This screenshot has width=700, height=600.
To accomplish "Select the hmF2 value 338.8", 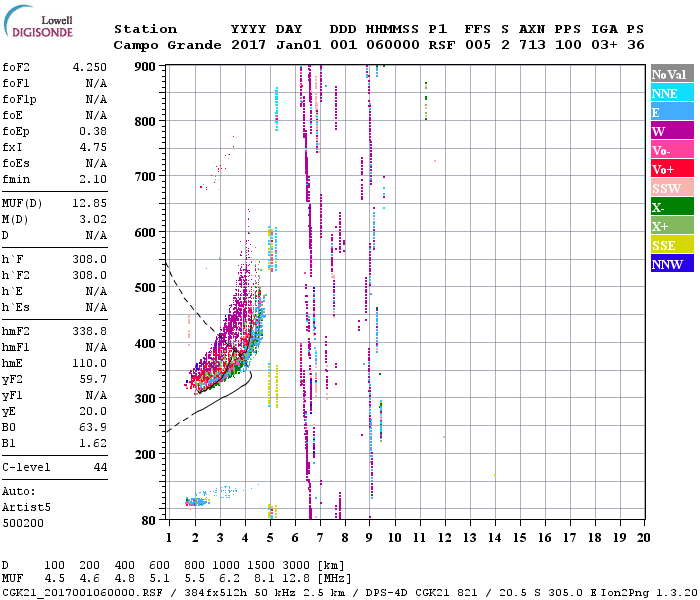I will pyautogui.click(x=90, y=331).
